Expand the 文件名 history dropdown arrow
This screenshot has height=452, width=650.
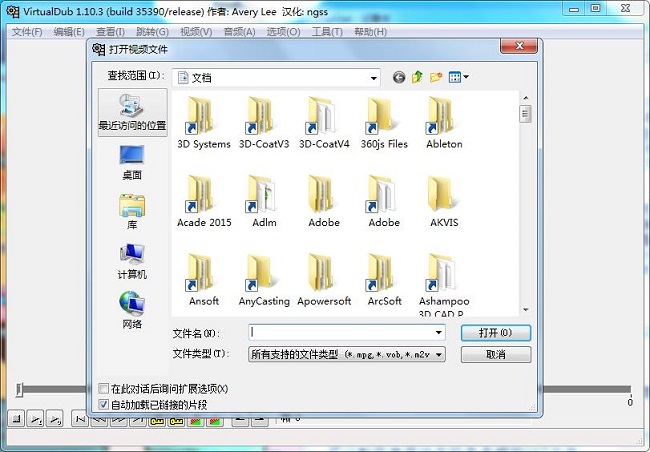(x=438, y=333)
